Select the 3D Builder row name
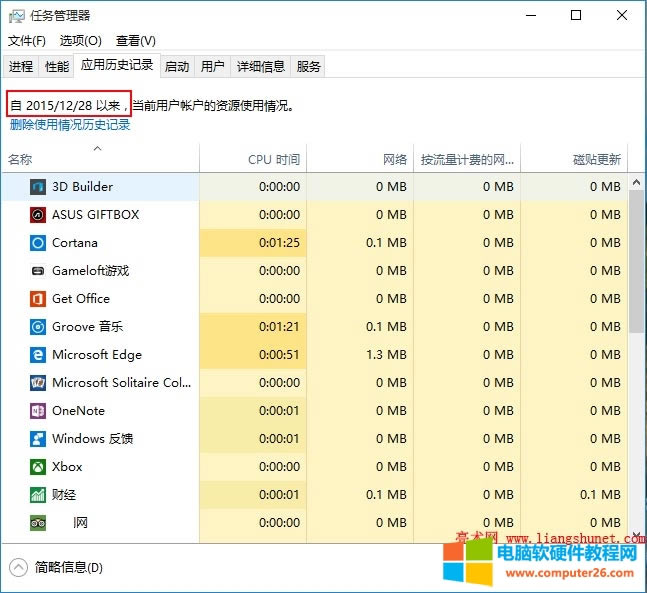 click(x=83, y=187)
